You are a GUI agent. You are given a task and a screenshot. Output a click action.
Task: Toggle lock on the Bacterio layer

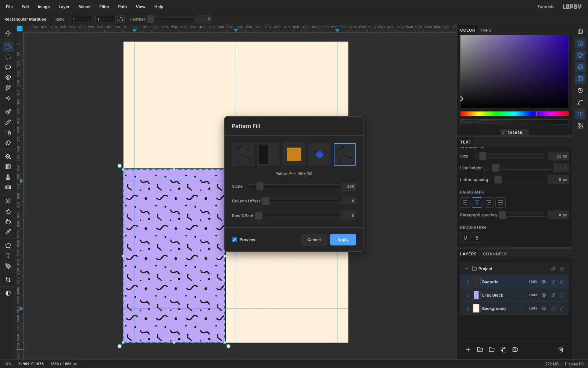(x=562, y=282)
